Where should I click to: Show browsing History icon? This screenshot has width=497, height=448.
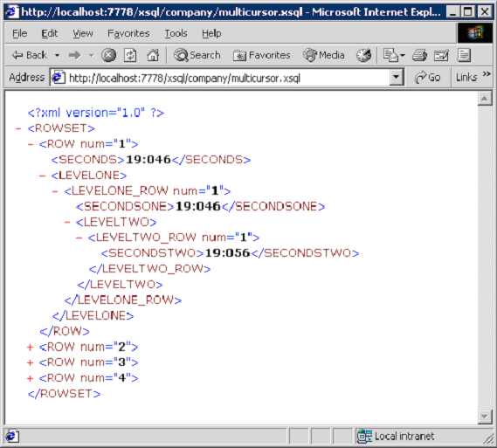pos(363,55)
